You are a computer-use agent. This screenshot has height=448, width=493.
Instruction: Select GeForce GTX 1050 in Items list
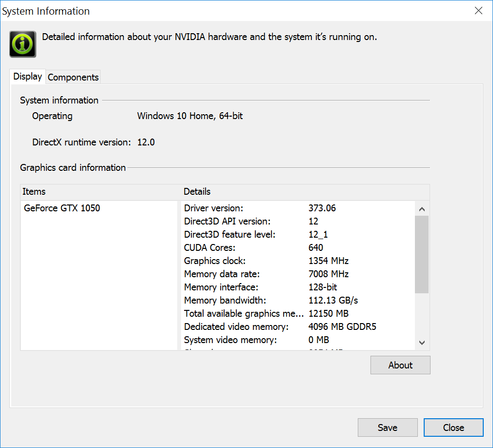[62, 208]
